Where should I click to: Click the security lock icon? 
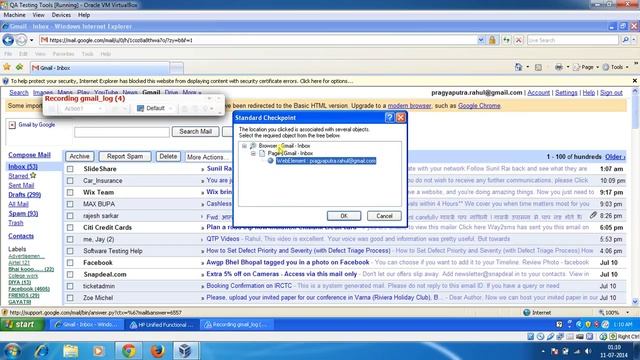point(492,40)
